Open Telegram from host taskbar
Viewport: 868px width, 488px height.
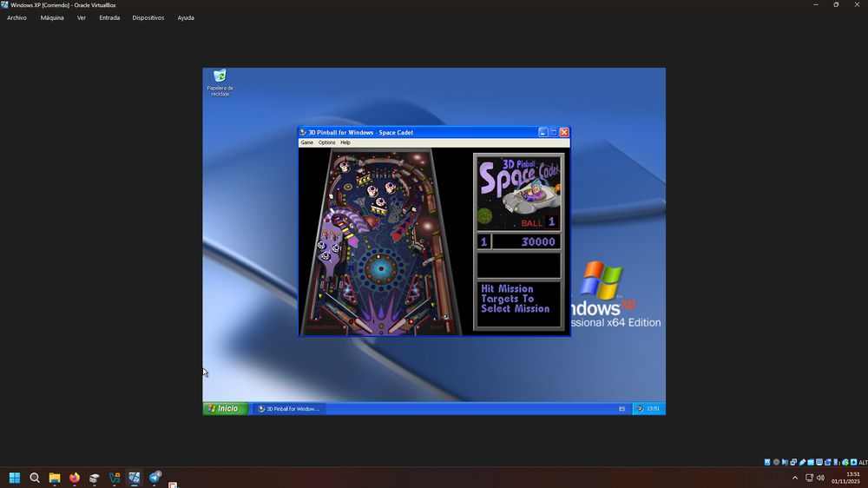pyautogui.click(x=155, y=477)
